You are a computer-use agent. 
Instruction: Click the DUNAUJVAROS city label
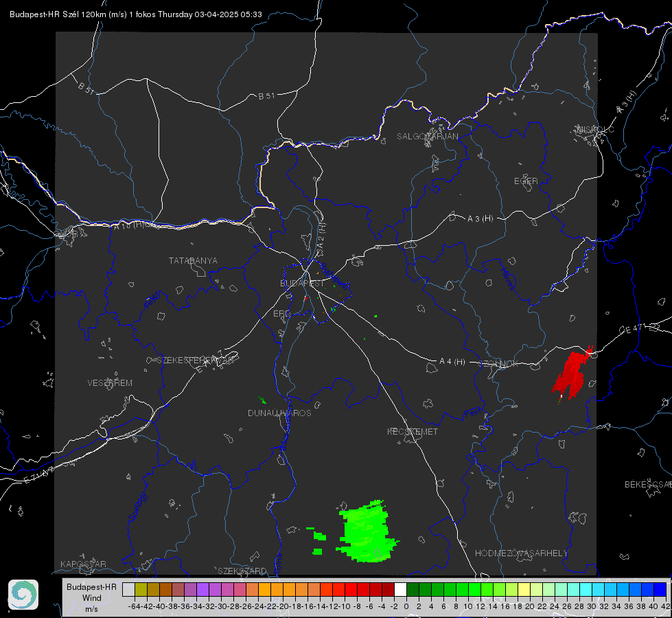[279, 413]
